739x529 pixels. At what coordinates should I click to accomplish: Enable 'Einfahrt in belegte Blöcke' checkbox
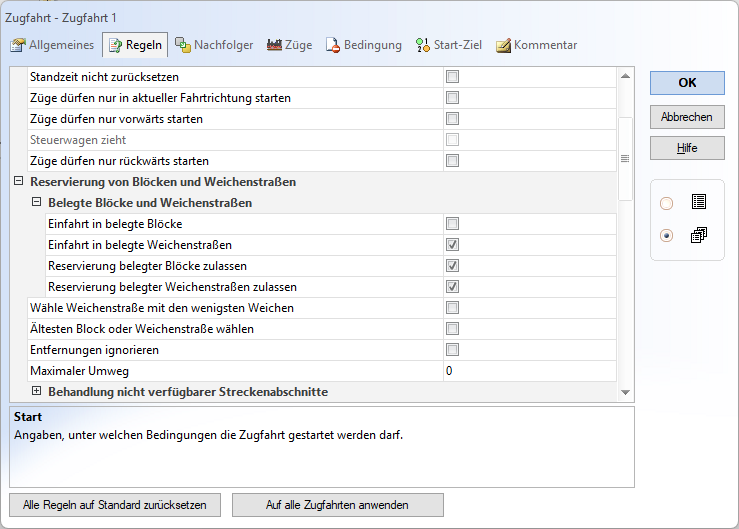(452, 223)
